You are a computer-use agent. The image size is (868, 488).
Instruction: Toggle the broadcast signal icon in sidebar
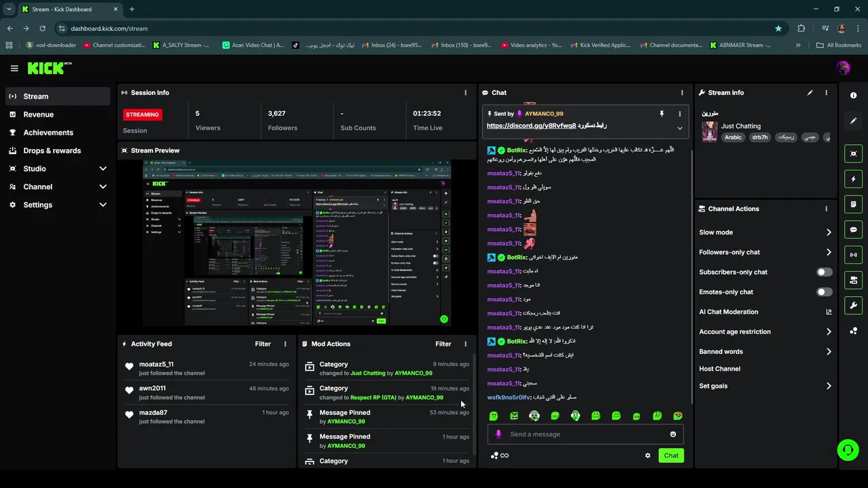(853, 255)
